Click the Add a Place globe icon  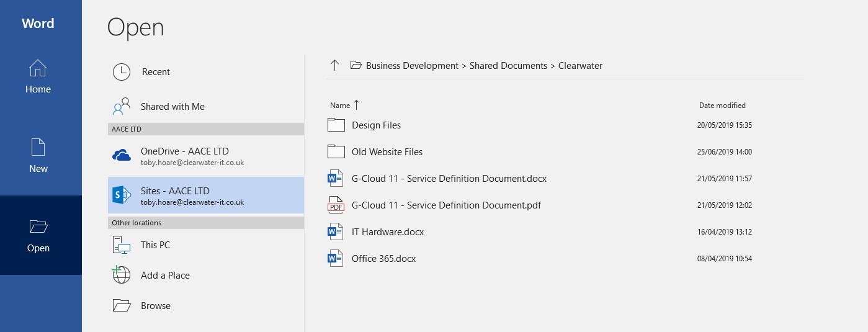point(122,275)
